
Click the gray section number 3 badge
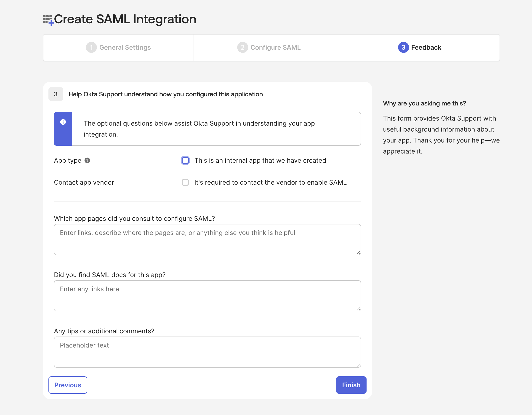[x=56, y=94]
